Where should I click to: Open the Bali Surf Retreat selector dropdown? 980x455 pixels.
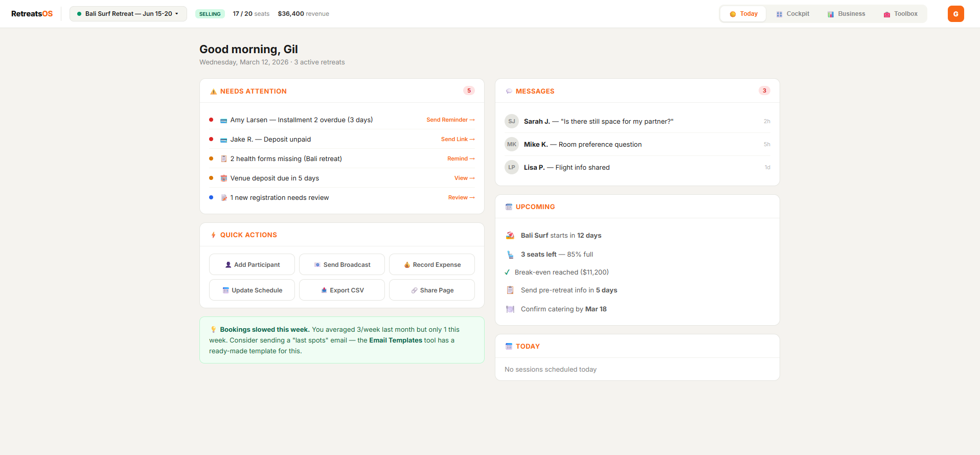(128, 14)
